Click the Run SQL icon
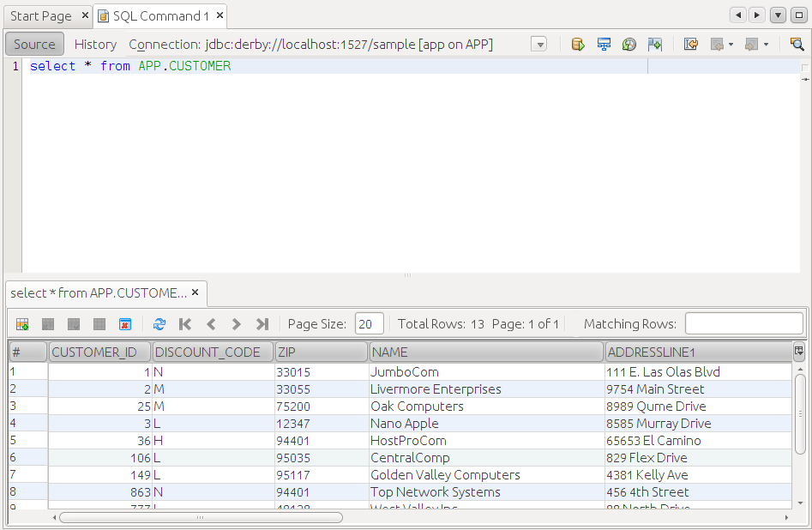 pyautogui.click(x=578, y=45)
